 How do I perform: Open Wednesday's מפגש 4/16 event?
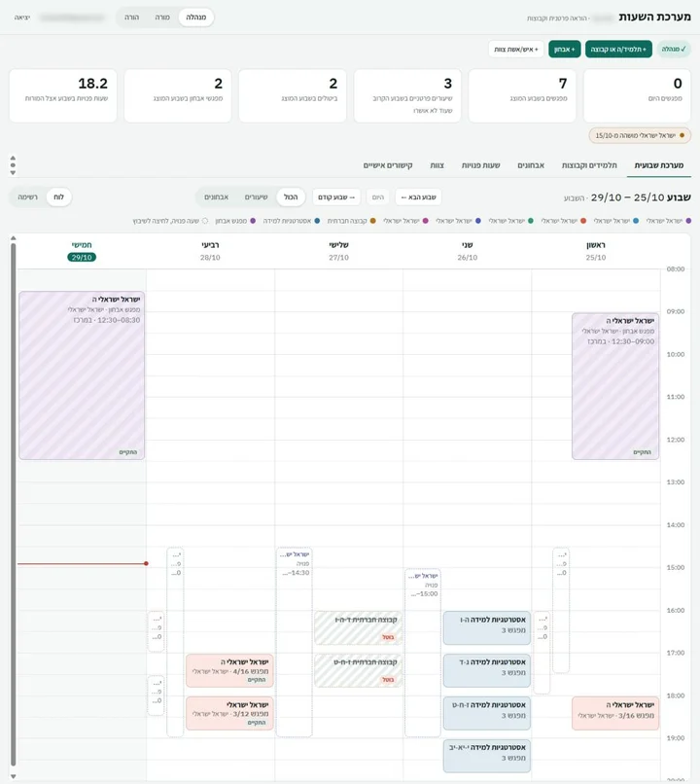[229, 670]
